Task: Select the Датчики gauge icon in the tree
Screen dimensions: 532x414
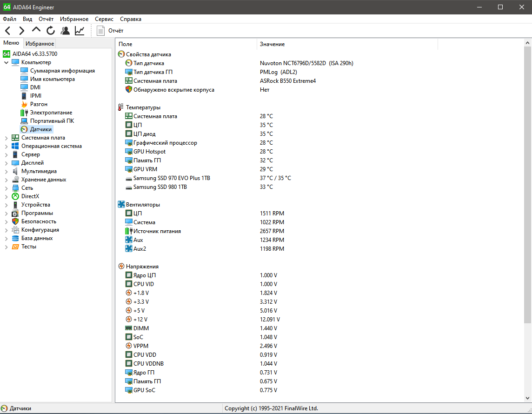Action: tap(24, 129)
